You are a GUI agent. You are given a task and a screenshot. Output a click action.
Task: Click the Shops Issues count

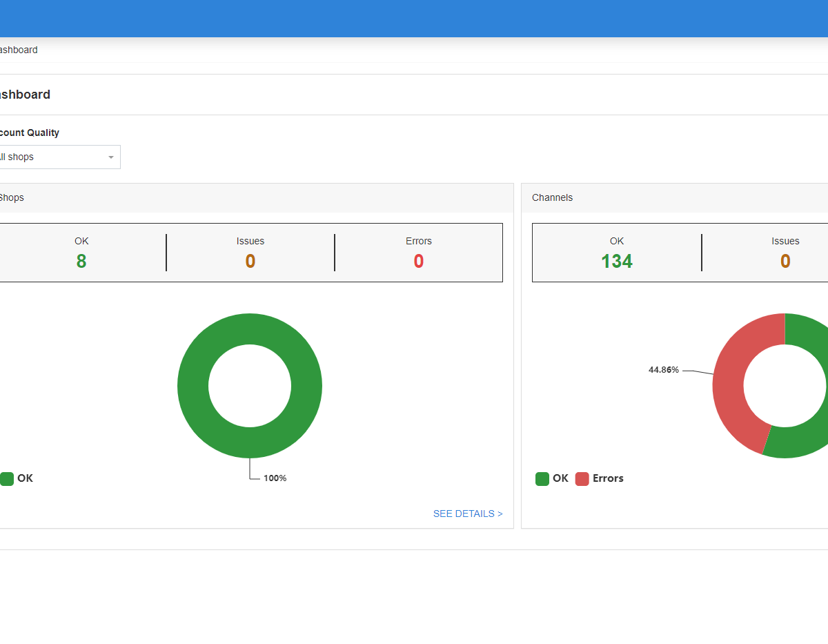point(250,261)
